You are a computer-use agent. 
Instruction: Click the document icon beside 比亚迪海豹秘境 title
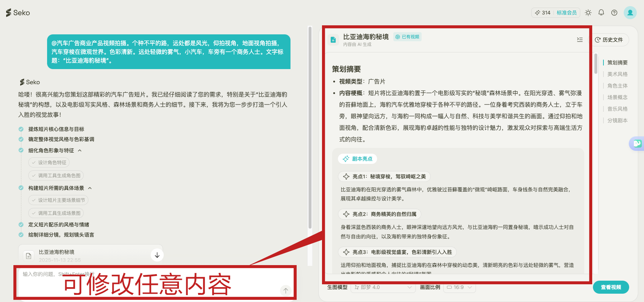pyautogui.click(x=333, y=40)
